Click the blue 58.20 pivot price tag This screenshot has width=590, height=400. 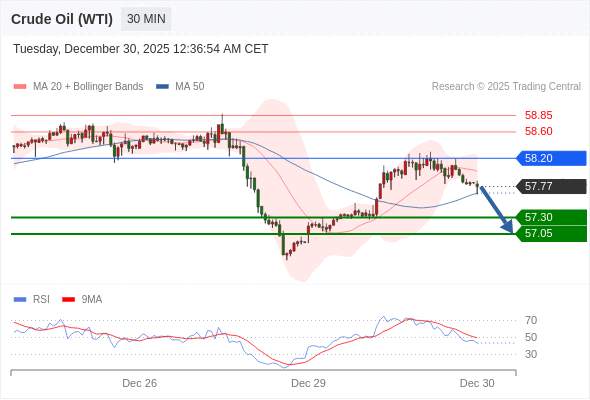click(x=551, y=158)
